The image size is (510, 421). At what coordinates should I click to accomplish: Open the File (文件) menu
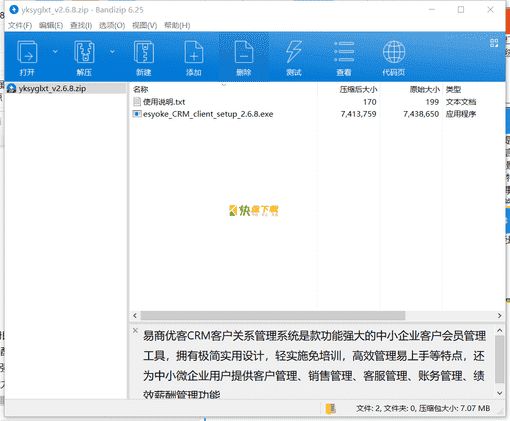coord(20,25)
